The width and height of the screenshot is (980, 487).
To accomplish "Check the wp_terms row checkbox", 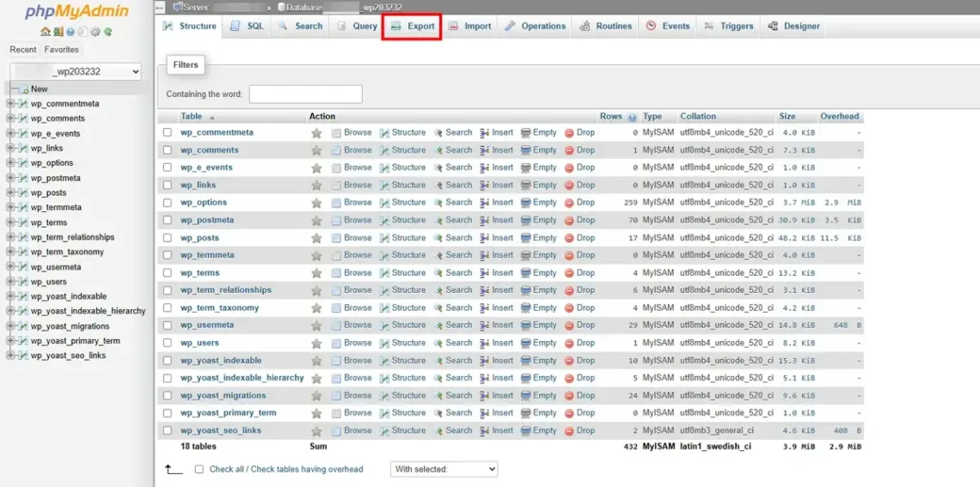I will (x=168, y=273).
